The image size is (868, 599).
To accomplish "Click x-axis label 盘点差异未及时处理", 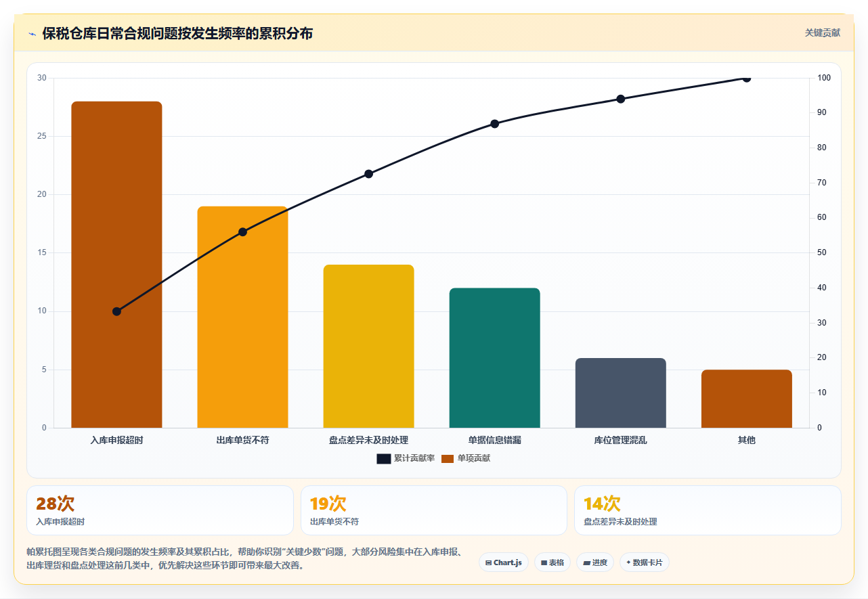I will coord(368,440).
